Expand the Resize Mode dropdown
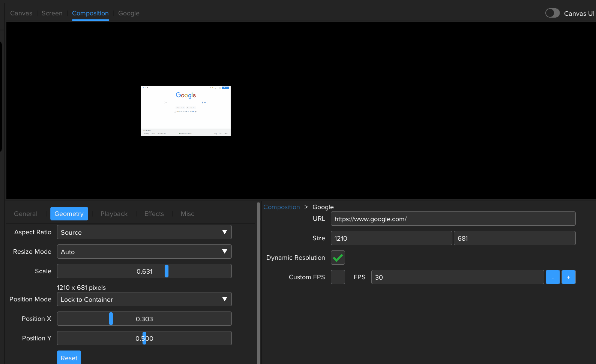The height and width of the screenshot is (364, 596). tap(144, 252)
